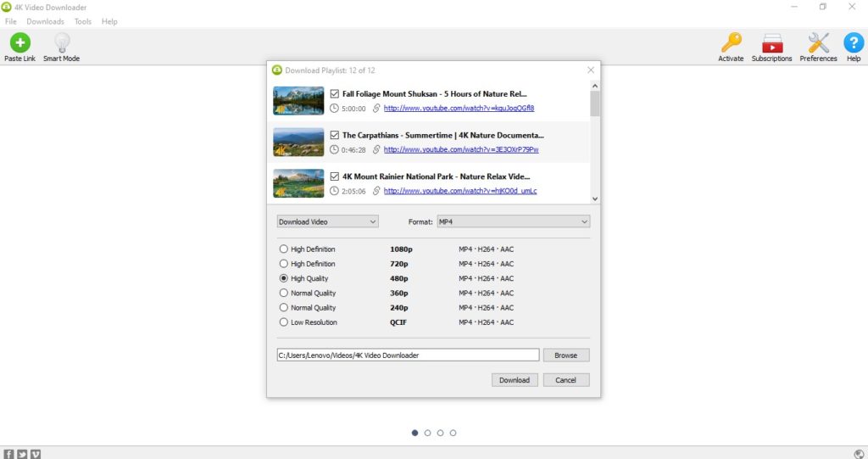
Task: Open the Mount Rainier YouTube link
Action: pyautogui.click(x=460, y=191)
